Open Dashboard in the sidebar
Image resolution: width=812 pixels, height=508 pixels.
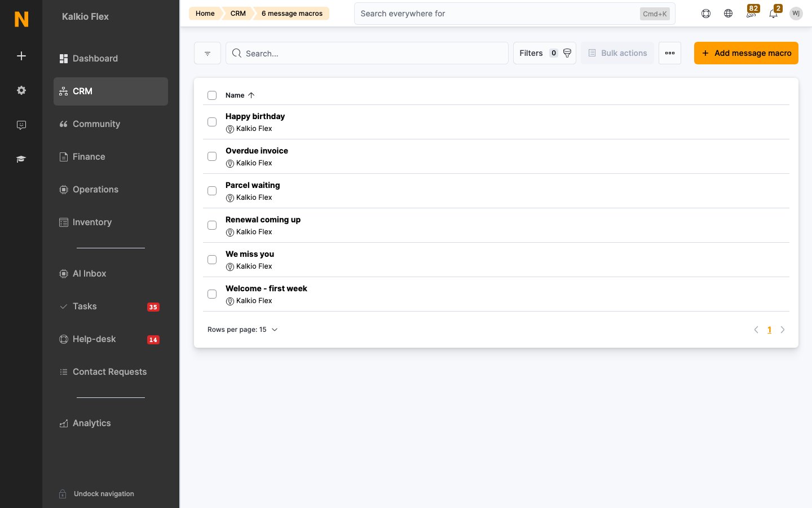[x=111, y=59]
